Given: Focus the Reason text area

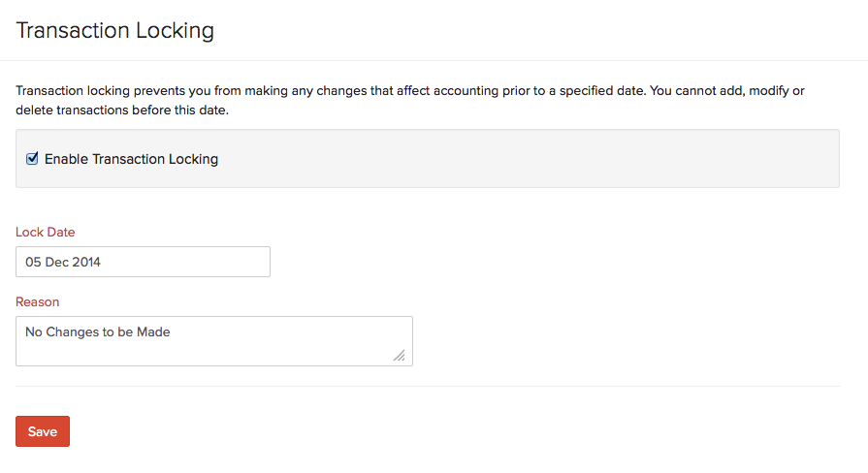Looking at the screenshot, I should pyautogui.click(x=213, y=341).
